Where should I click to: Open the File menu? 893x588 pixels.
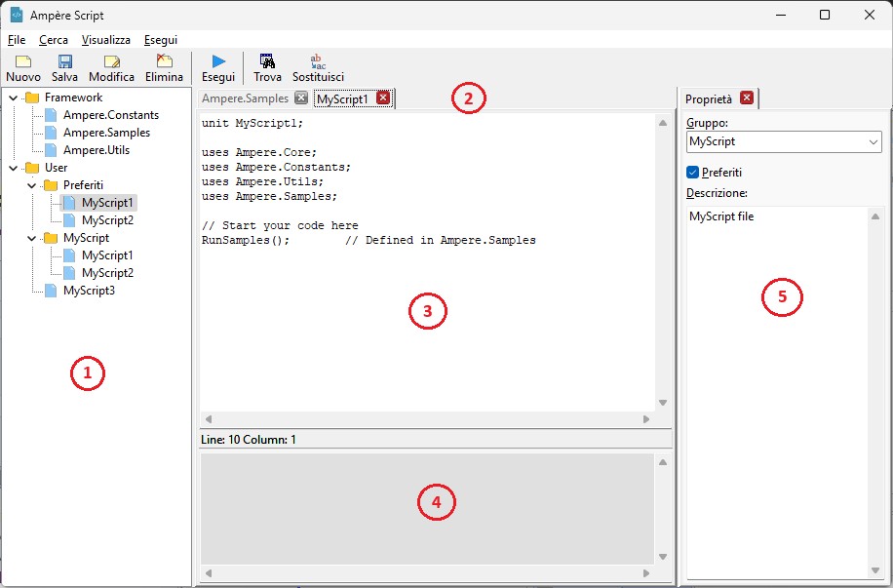pyautogui.click(x=17, y=40)
